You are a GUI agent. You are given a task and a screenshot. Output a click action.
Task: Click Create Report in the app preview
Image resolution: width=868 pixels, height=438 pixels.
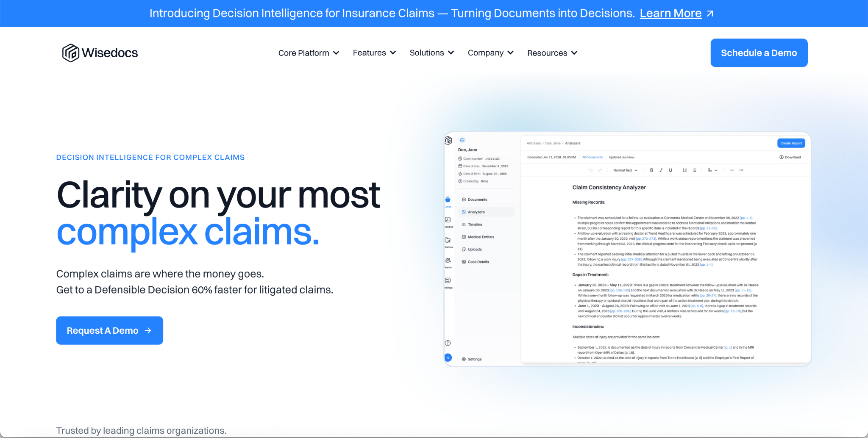click(x=791, y=143)
